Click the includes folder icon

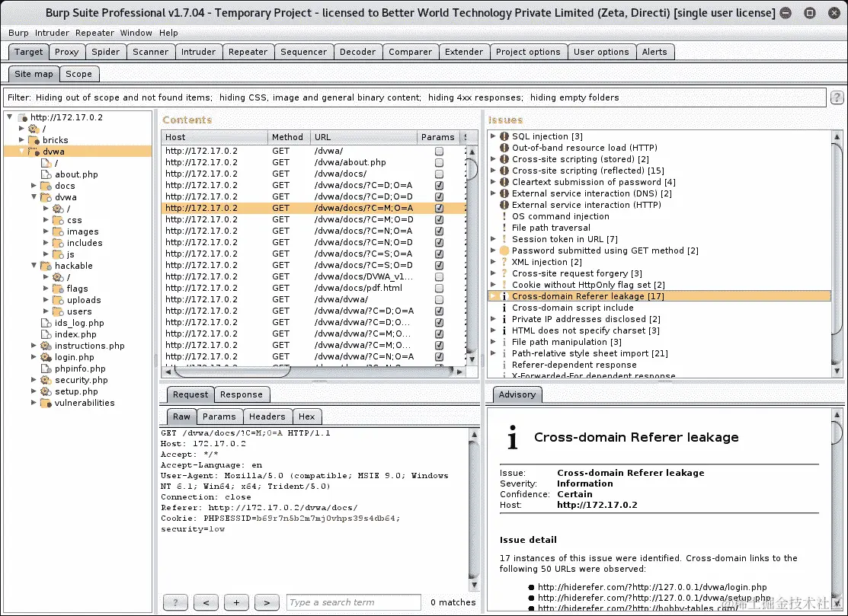coord(58,243)
